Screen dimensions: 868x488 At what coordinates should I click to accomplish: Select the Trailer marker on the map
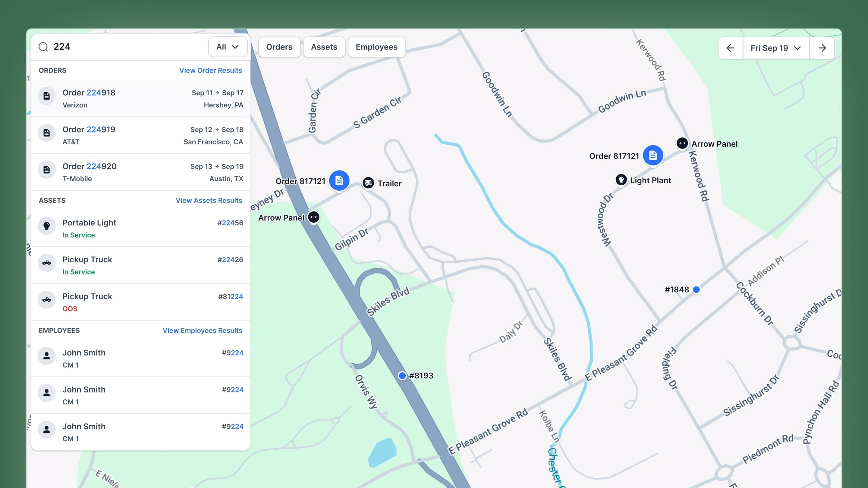coord(368,182)
